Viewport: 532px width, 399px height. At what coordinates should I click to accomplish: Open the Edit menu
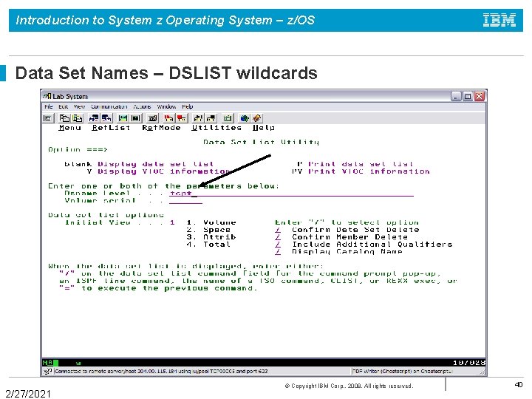[63, 106]
